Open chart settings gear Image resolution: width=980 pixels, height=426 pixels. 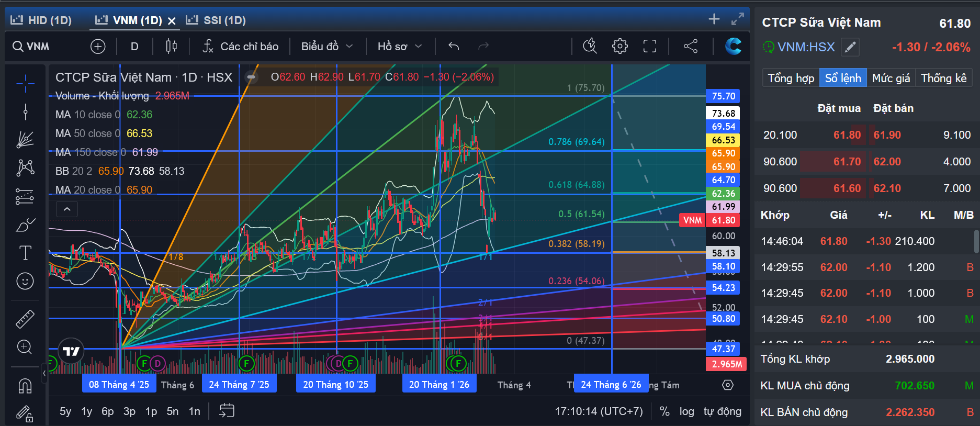(620, 47)
